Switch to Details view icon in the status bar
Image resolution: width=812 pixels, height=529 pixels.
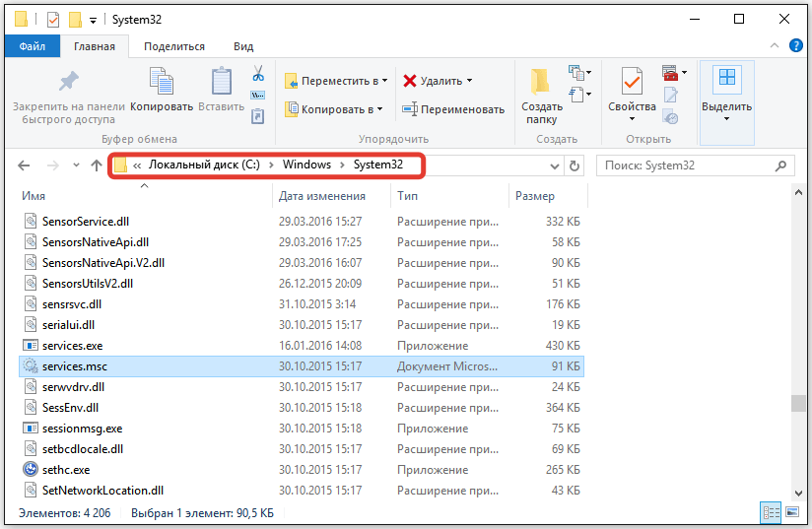pos(771,513)
